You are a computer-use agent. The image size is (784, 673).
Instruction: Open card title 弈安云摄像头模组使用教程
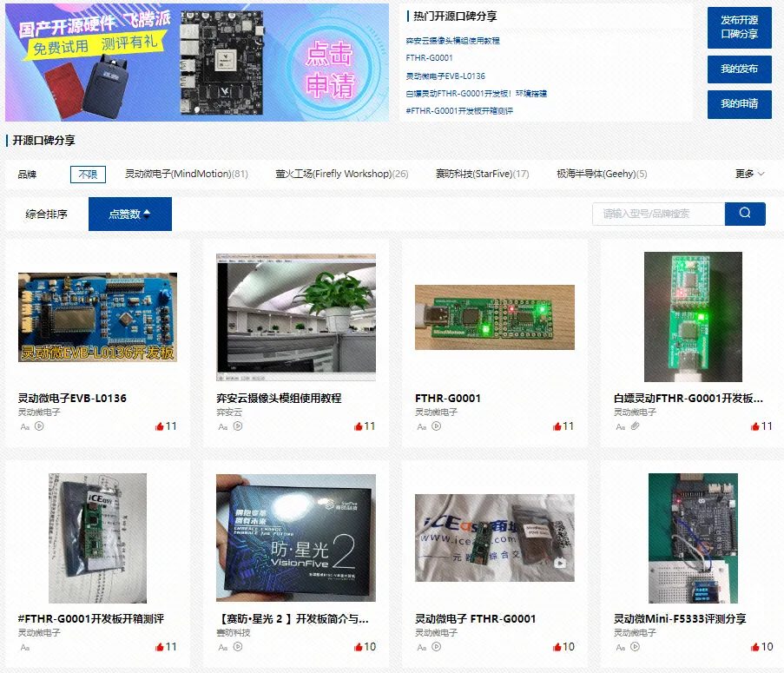[279, 398]
